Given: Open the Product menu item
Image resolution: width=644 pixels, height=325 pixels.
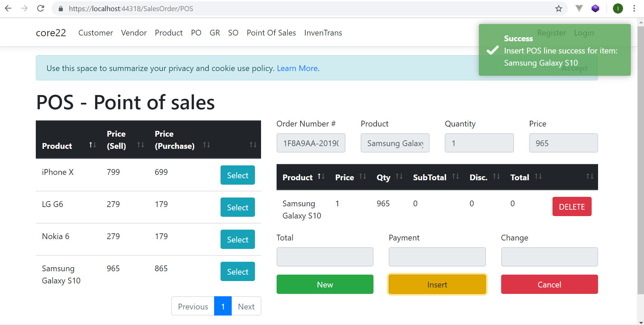Looking at the screenshot, I should coord(169,33).
